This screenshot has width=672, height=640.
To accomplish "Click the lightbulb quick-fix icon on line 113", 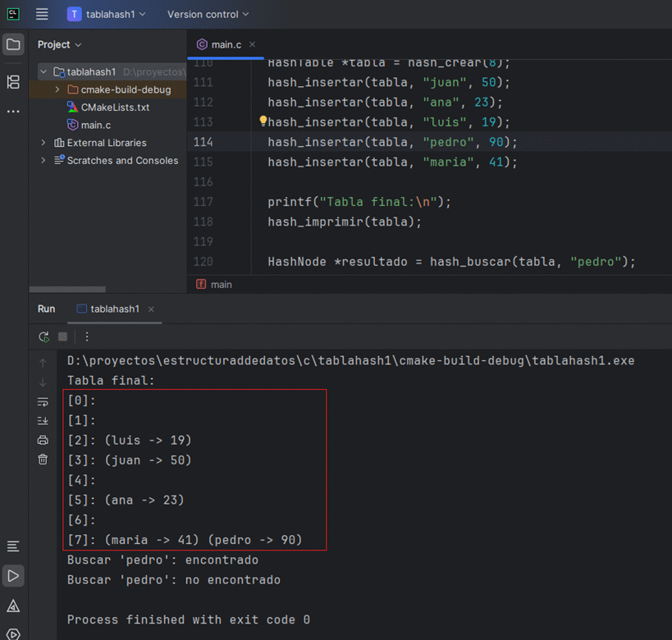I will tap(263, 121).
